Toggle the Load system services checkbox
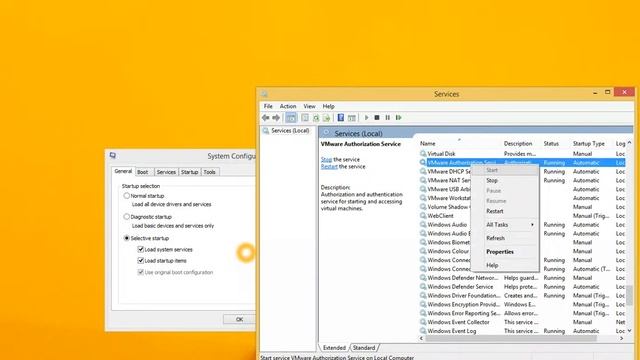 [x=140, y=249]
